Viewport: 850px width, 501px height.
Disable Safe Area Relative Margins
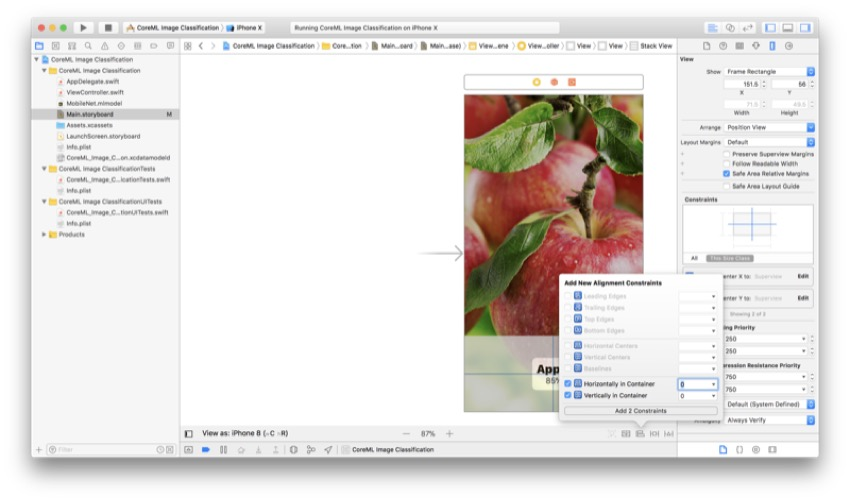point(726,174)
